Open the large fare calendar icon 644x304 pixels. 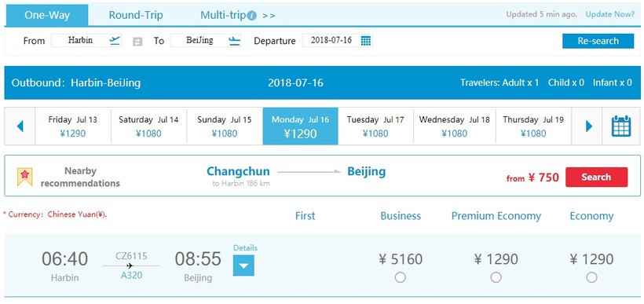tap(621, 126)
